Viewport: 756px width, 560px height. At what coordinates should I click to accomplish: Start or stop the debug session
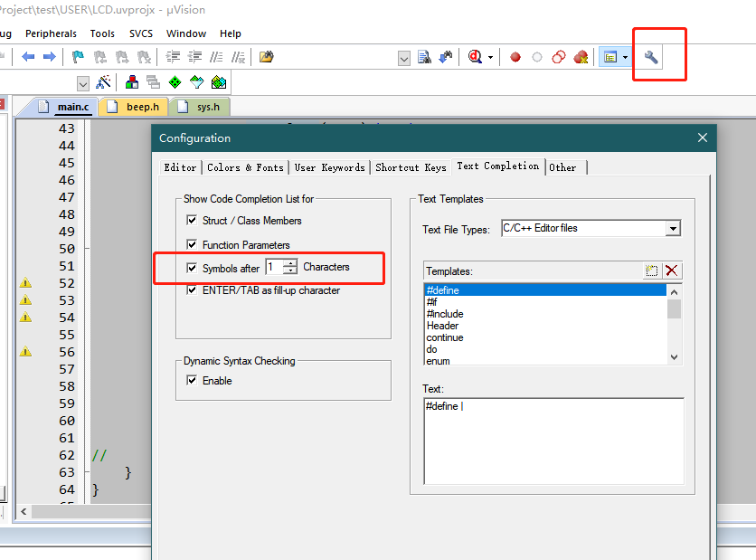coord(475,57)
